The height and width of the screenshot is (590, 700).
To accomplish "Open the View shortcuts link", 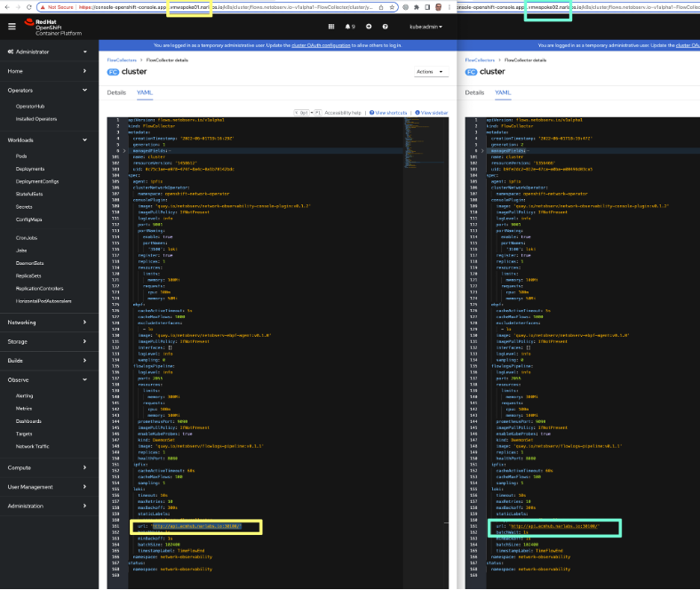I will click(x=389, y=113).
